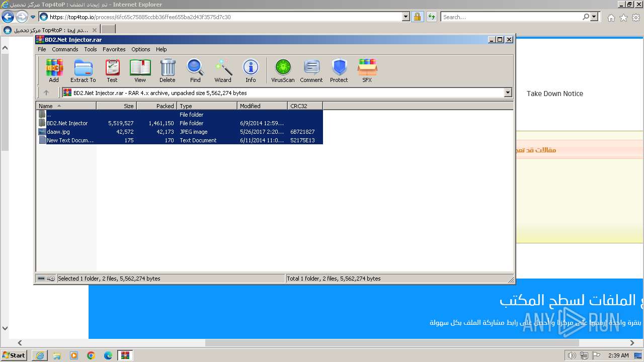Viewport: 644px width, 362px height.
Task: Click the IE Home icon
Action: pyautogui.click(x=611, y=18)
